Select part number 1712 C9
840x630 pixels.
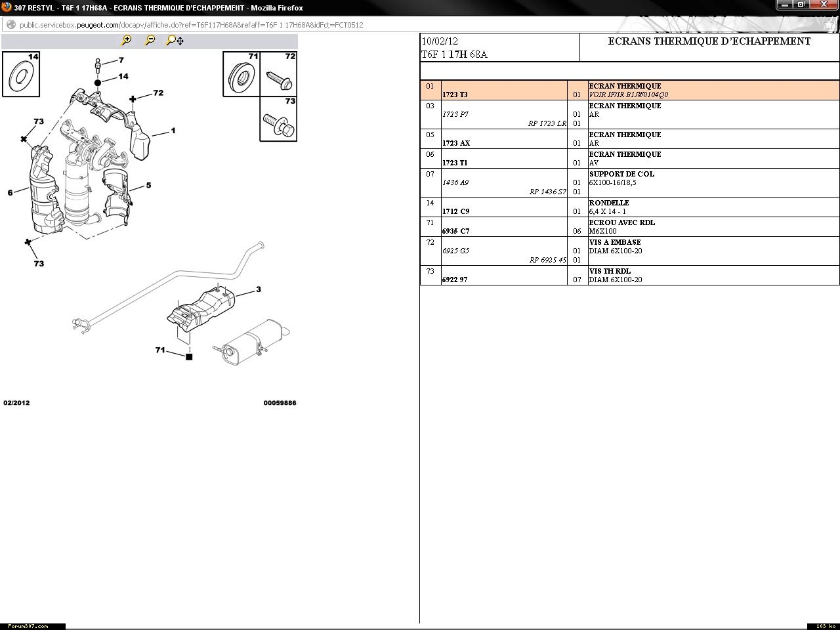point(455,211)
